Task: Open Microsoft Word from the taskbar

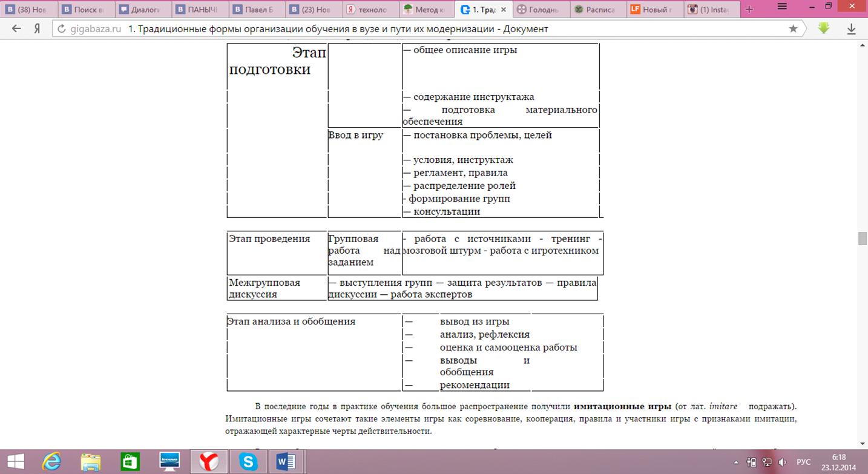Action: (285, 462)
